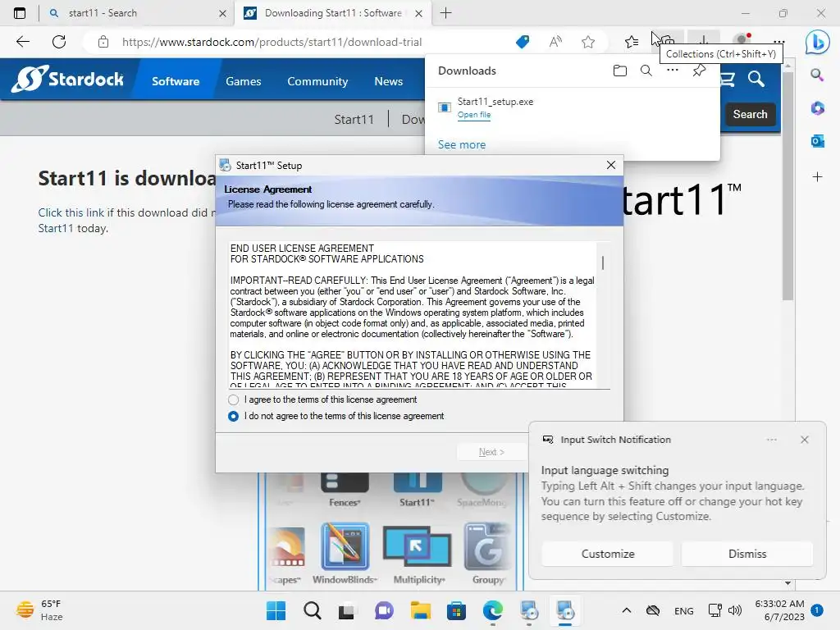Open the clock and date flyout

[780, 610]
